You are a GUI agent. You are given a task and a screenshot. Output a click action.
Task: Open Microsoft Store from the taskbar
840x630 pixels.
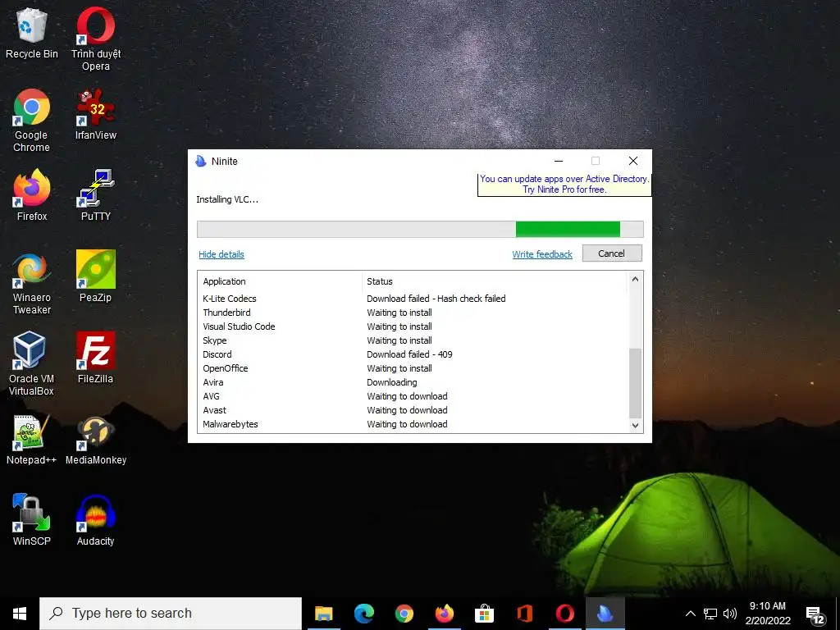(484, 614)
